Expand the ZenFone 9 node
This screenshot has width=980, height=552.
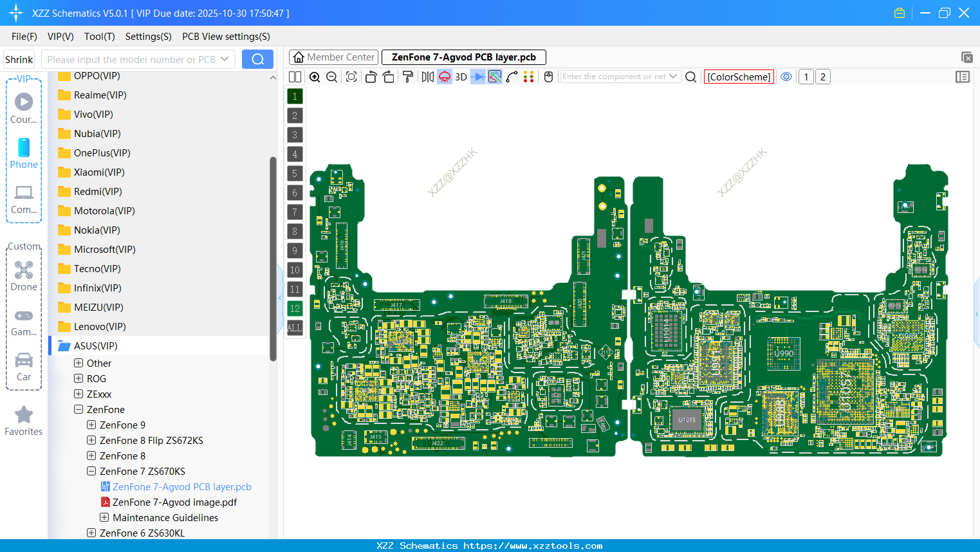point(91,425)
